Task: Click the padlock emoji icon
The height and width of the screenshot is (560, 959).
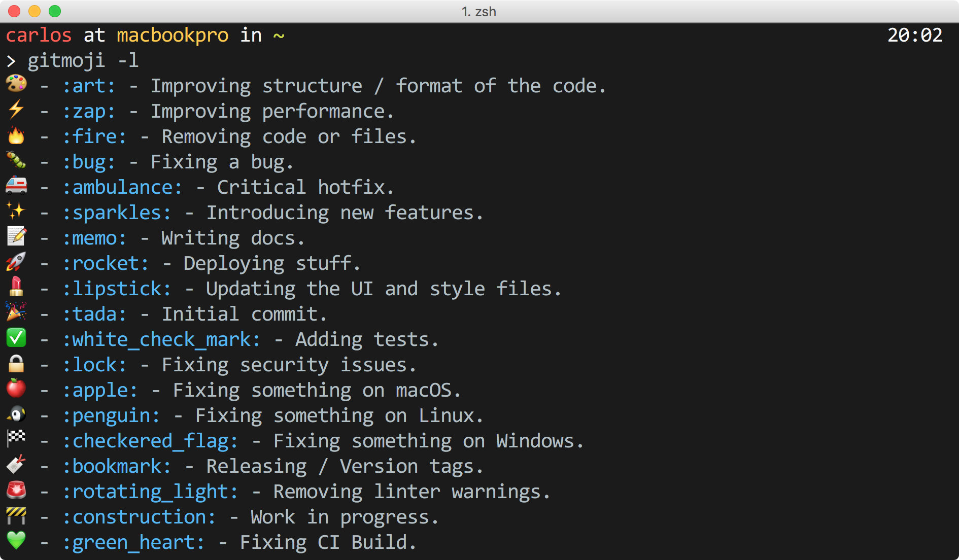Action: [x=16, y=363]
